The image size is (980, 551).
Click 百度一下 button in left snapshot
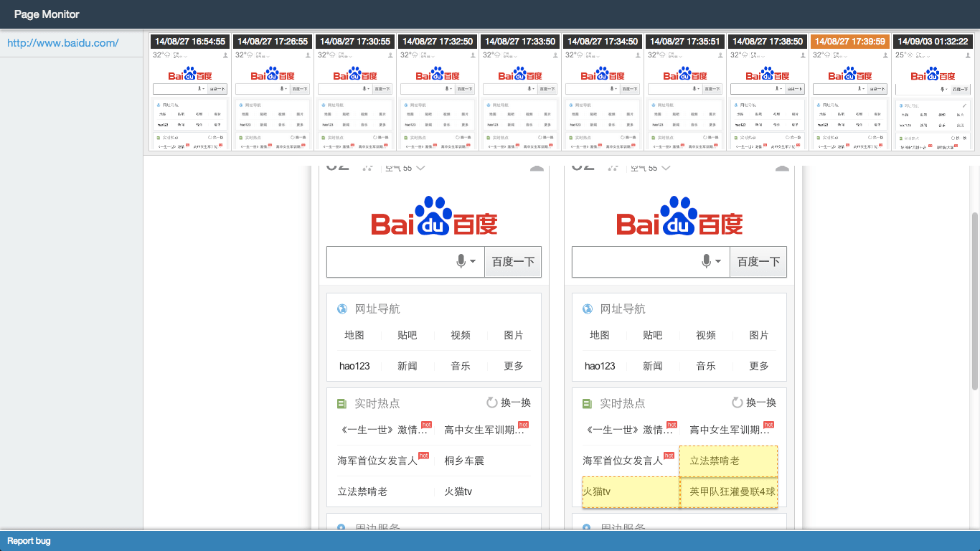[x=513, y=262]
